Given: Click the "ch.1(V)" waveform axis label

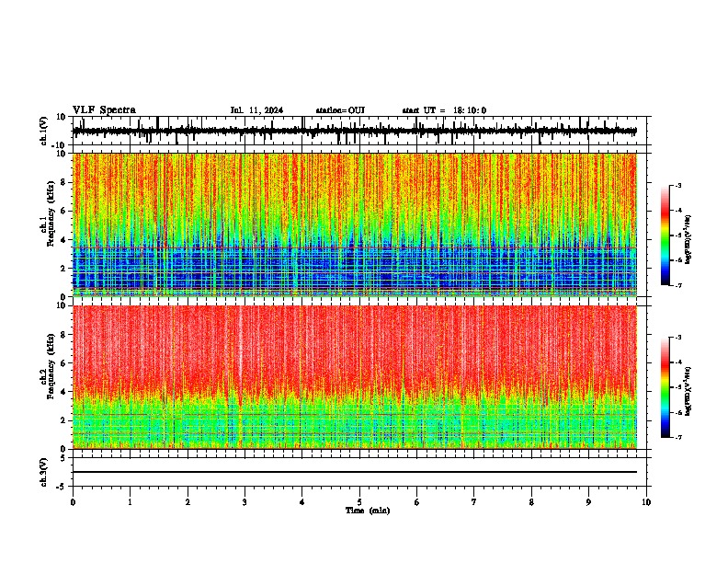Looking at the screenshot, I should 44,131.
